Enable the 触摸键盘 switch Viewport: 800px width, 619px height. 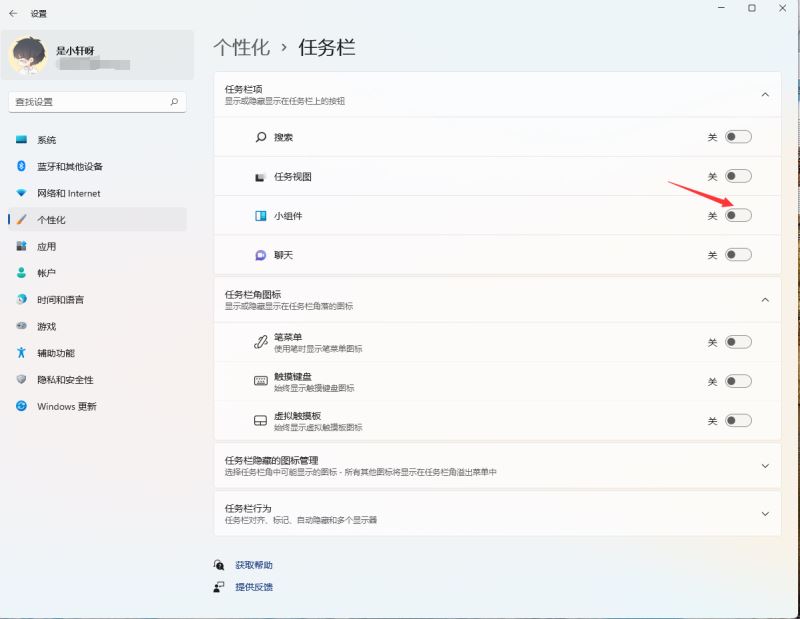738,381
